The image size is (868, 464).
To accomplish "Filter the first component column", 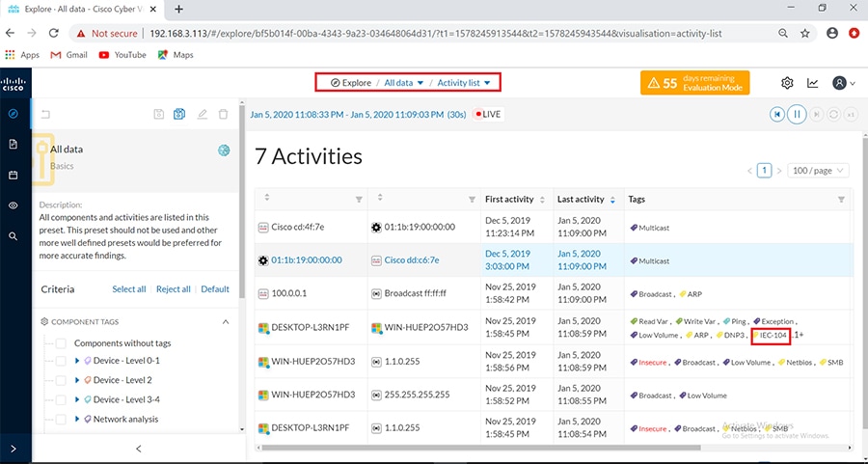I will tap(359, 200).
